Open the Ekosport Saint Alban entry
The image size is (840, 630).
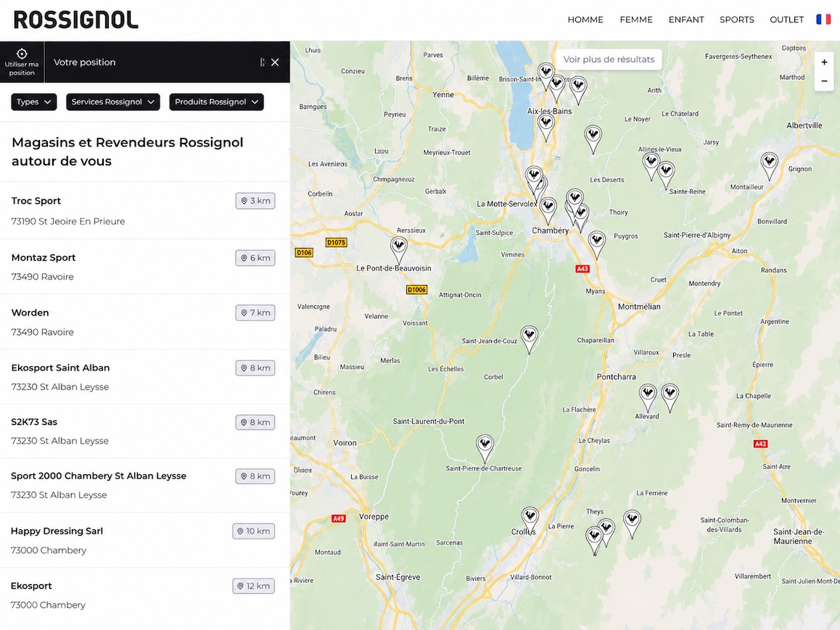[x=144, y=377]
